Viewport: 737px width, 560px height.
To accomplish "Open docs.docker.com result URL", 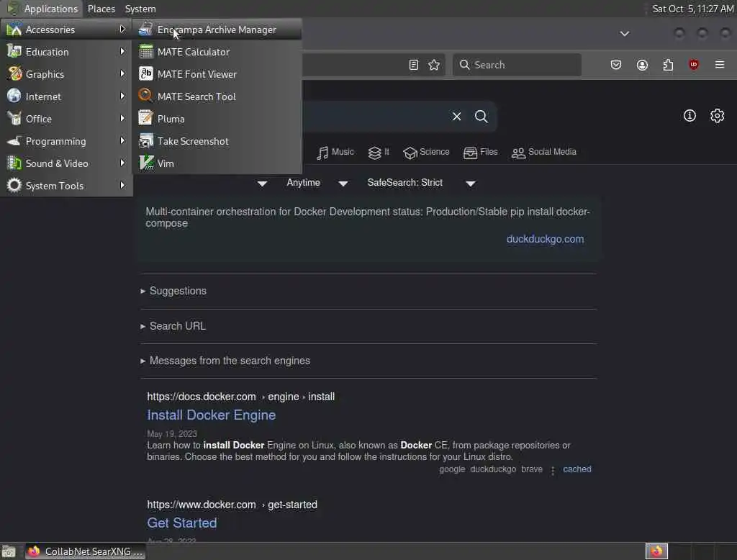I will tap(240, 397).
